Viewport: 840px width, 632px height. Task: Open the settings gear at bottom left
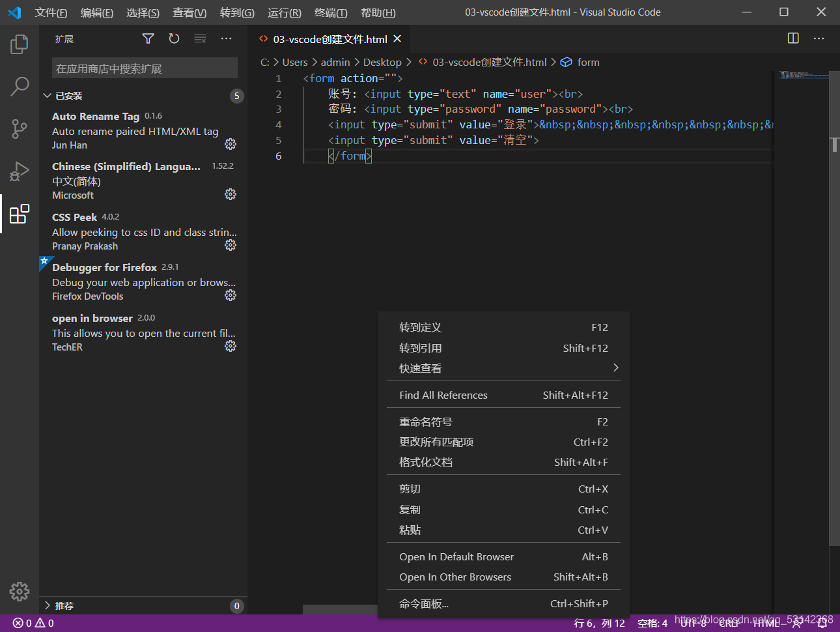pyautogui.click(x=20, y=591)
